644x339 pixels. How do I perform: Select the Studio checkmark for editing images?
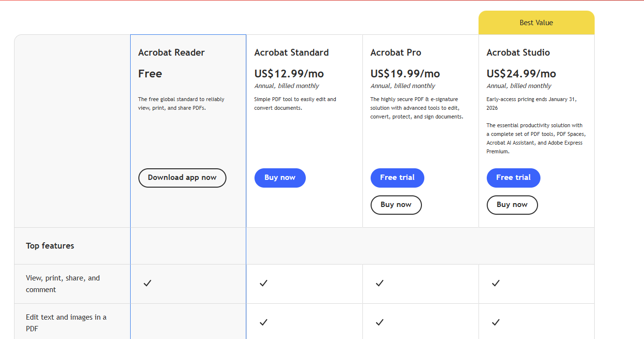(x=495, y=322)
